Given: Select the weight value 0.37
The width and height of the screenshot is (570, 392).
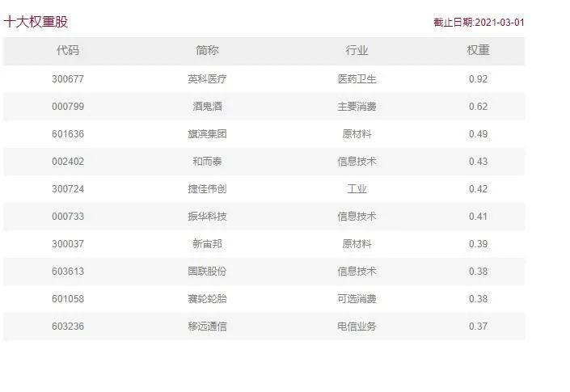Looking at the screenshot, I should coord(478,327).
